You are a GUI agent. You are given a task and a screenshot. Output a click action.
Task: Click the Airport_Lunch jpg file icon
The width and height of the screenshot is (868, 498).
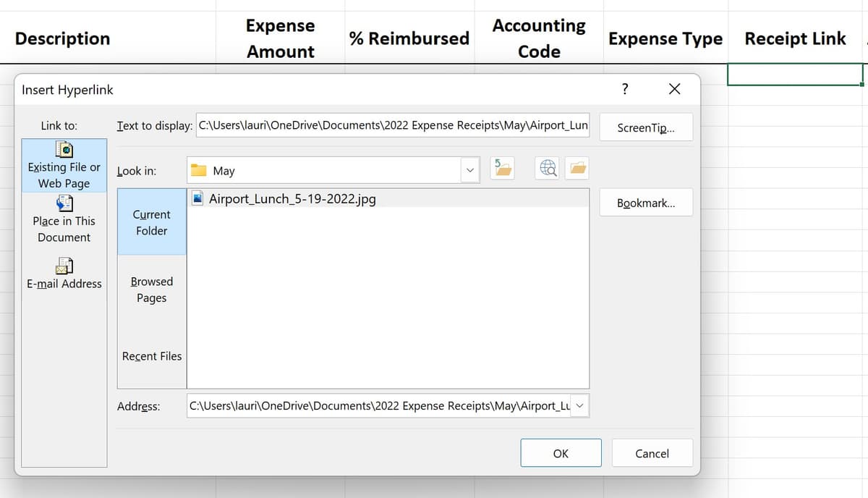coord(197,198)
